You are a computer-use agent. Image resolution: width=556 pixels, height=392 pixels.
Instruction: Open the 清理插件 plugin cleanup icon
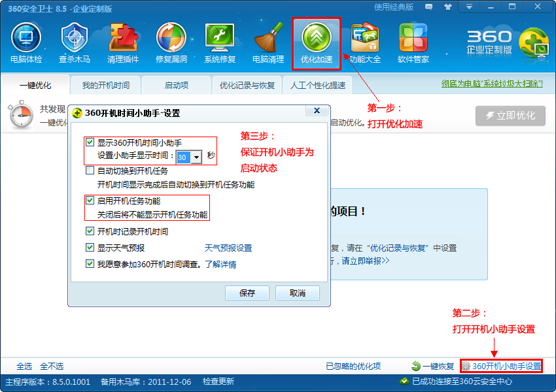click(x=123, y=43)
